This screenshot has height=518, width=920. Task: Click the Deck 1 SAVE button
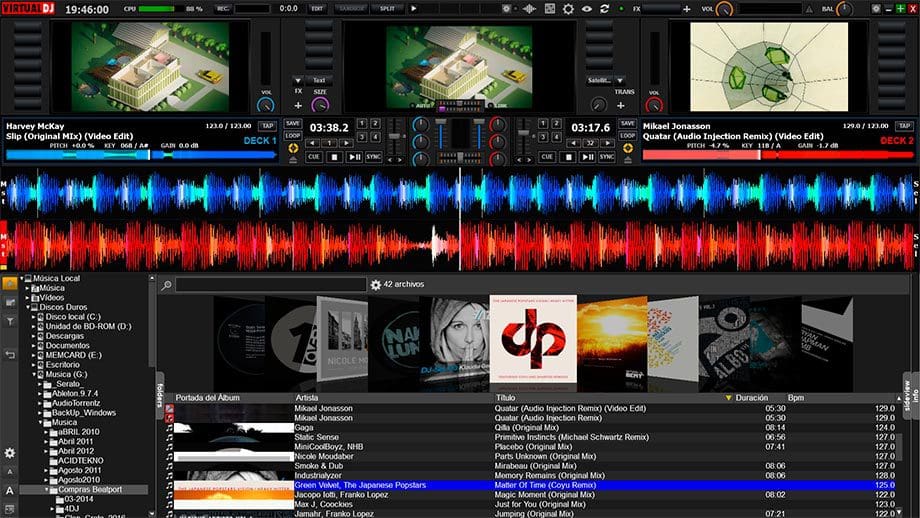pyautogui.click(x=293, y=123)
